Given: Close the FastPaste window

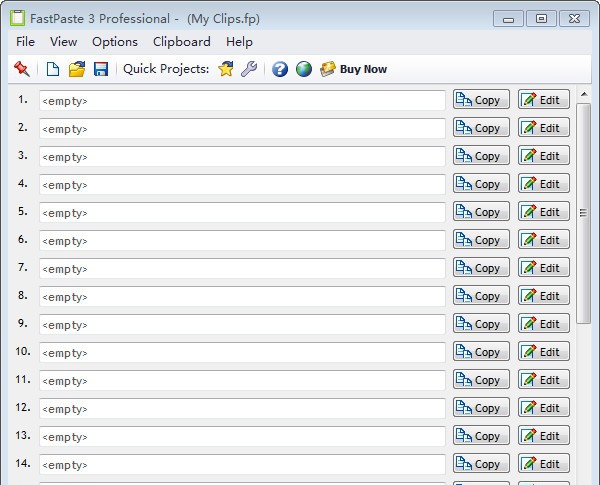Looking at the screenshot, I should coord(574,19).
